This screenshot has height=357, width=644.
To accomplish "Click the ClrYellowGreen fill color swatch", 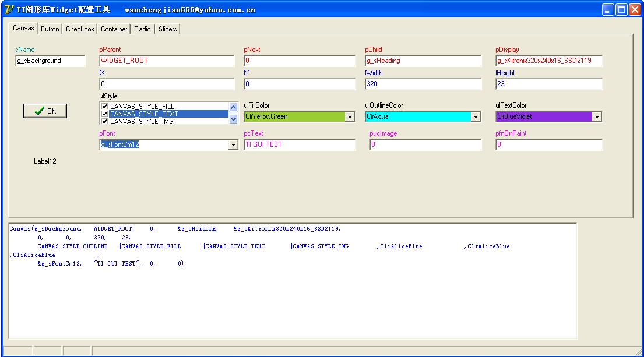I will pos(294,116).
